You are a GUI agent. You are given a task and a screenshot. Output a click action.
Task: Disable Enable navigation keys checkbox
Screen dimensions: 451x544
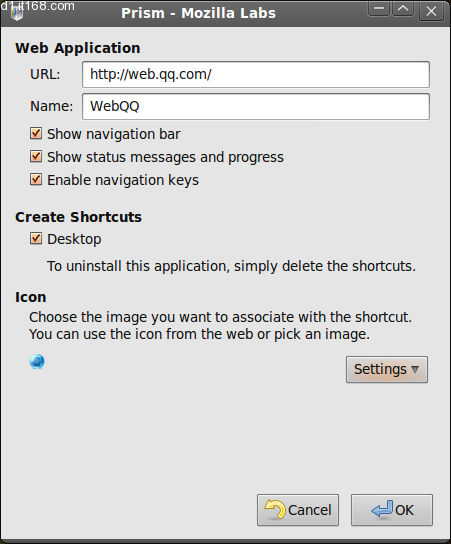(x=36, y=180)
